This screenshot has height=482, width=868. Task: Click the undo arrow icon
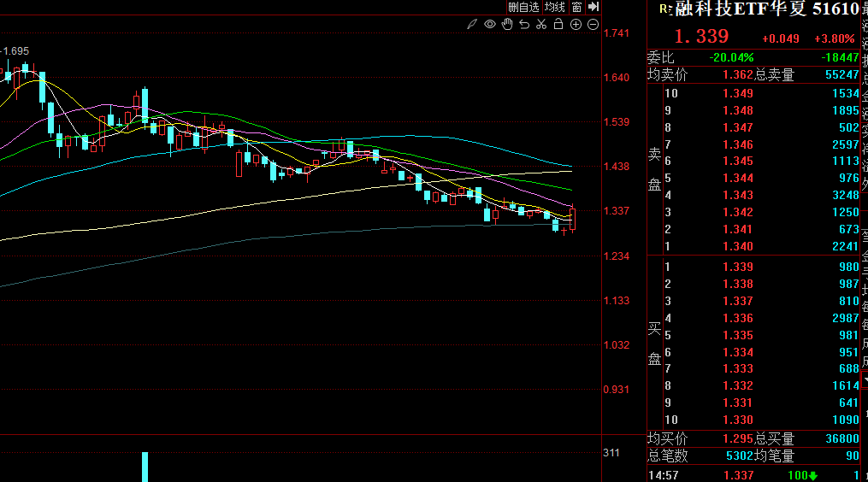(x=524, y=25)
